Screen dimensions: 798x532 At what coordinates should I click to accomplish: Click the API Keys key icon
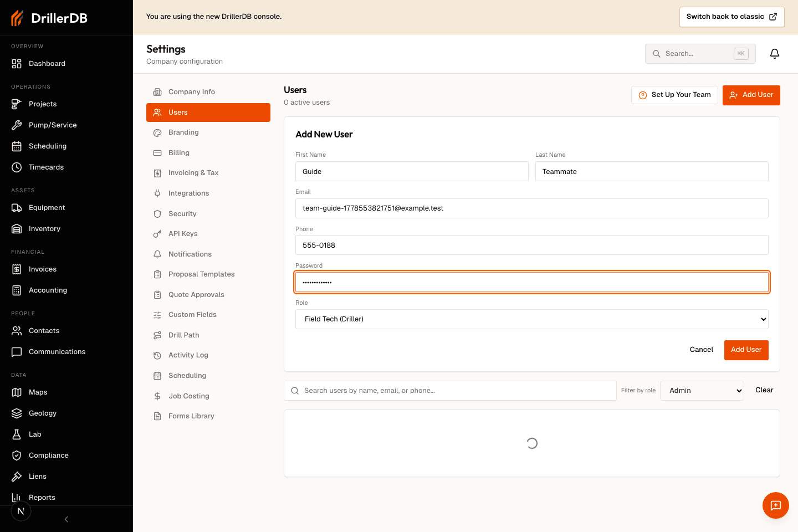coord(157,234)
